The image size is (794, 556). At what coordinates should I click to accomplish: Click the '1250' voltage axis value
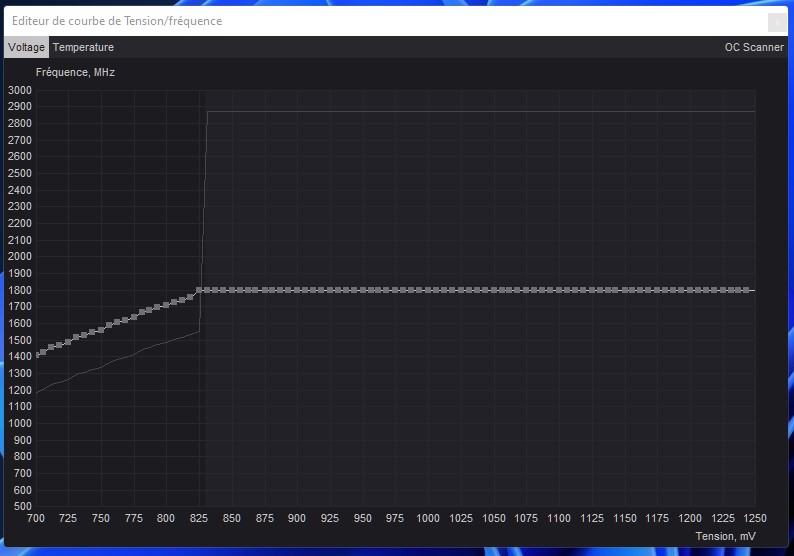(755, 519)
